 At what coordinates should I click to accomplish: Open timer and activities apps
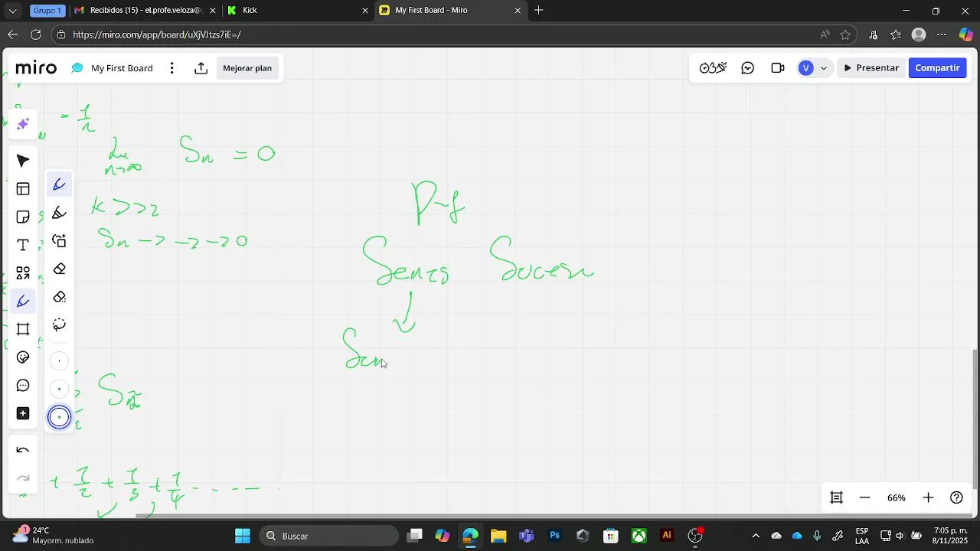pyautogui.click(x=713, y=68)
